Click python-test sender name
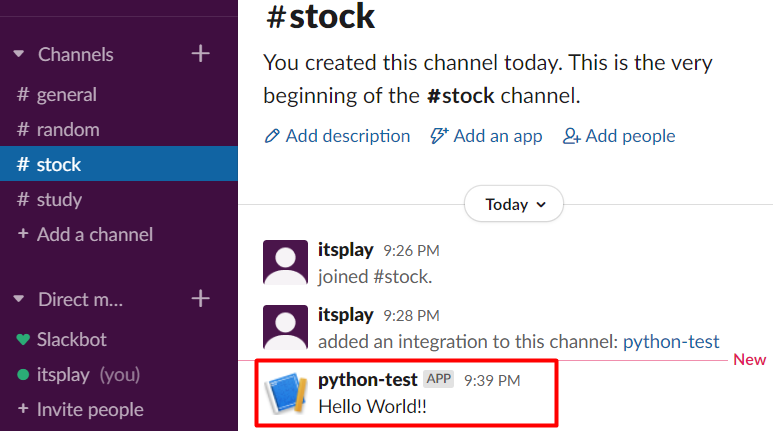 point(368,380)
